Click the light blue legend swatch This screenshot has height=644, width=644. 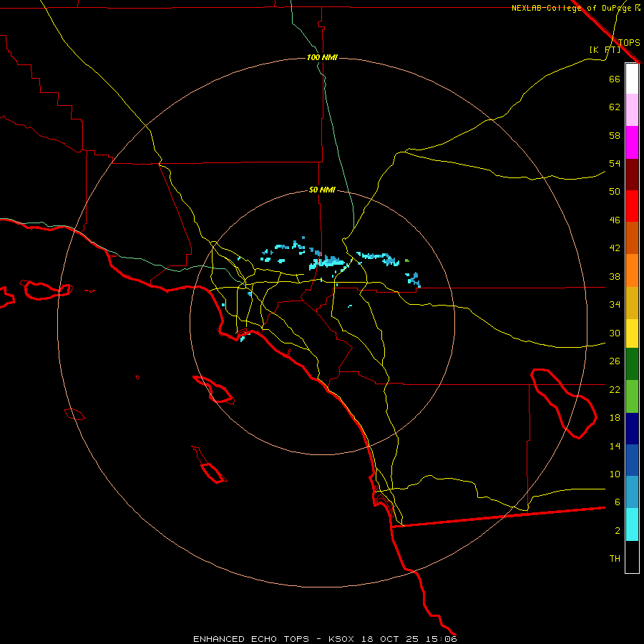point(632,492)
